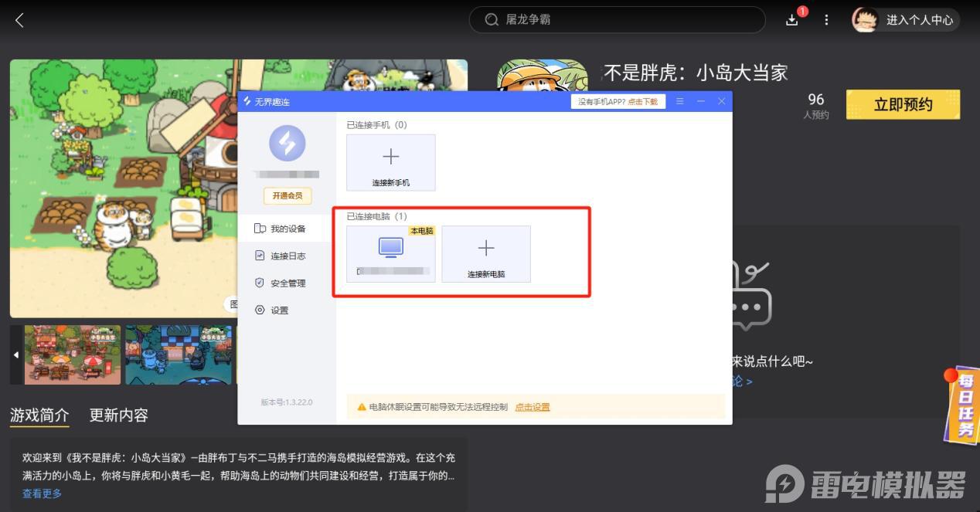Click the search box showing 屠龙争霸

(x=617, y=19)
